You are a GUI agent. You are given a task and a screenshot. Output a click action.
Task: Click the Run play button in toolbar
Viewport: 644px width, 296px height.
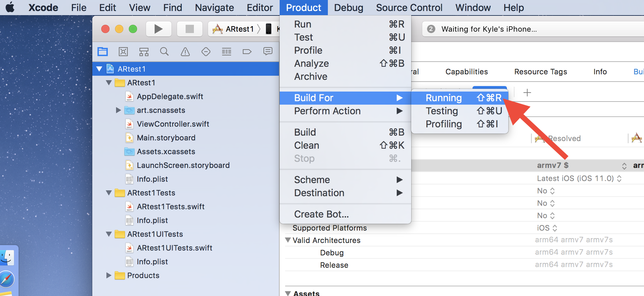point(158,29)
